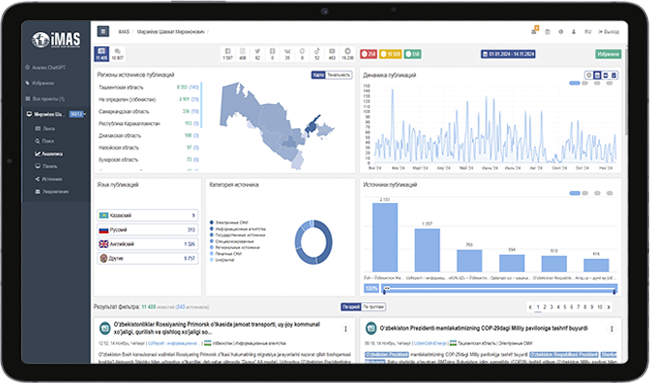The image size is (650, 383).
Task: Toggle the red negative sentiment badge 258
Action: (x=369, y=54)
